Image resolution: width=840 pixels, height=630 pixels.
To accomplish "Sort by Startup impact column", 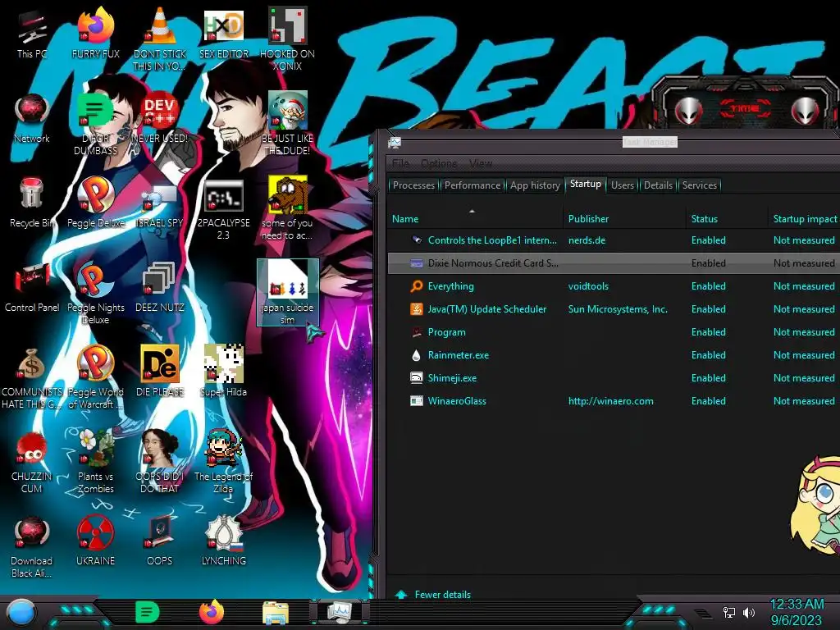I will [x=804, y=218].
